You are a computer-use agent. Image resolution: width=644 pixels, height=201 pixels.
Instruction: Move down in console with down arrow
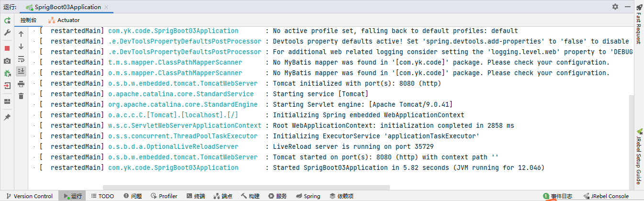pyautogui.click(x=21, y=46)
